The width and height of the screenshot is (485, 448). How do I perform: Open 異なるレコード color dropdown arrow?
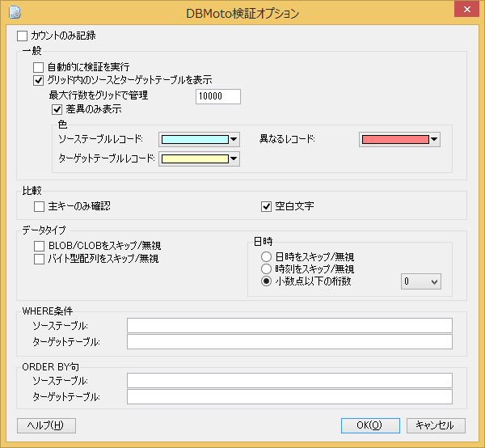(434, 140)
